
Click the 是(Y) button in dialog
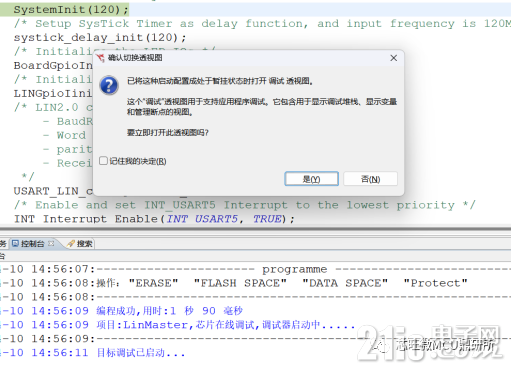tap(311, 179)
